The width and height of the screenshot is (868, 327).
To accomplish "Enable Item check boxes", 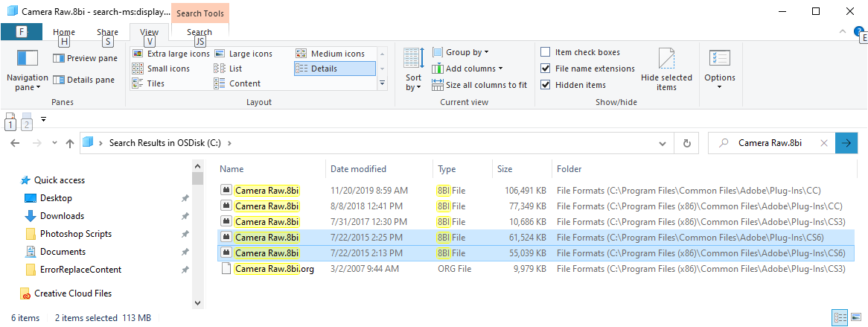I will pos(546,52).
